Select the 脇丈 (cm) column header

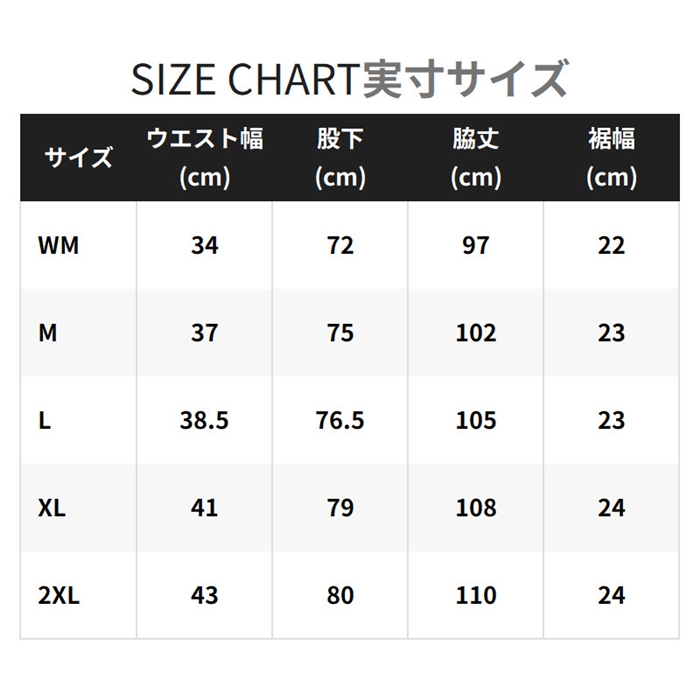475,158
